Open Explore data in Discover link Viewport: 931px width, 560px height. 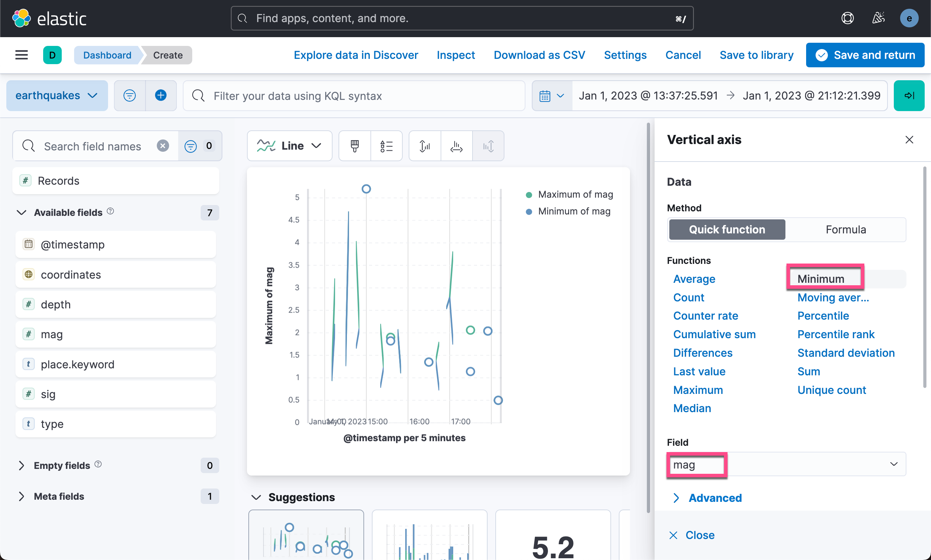[x=356, y=55]
